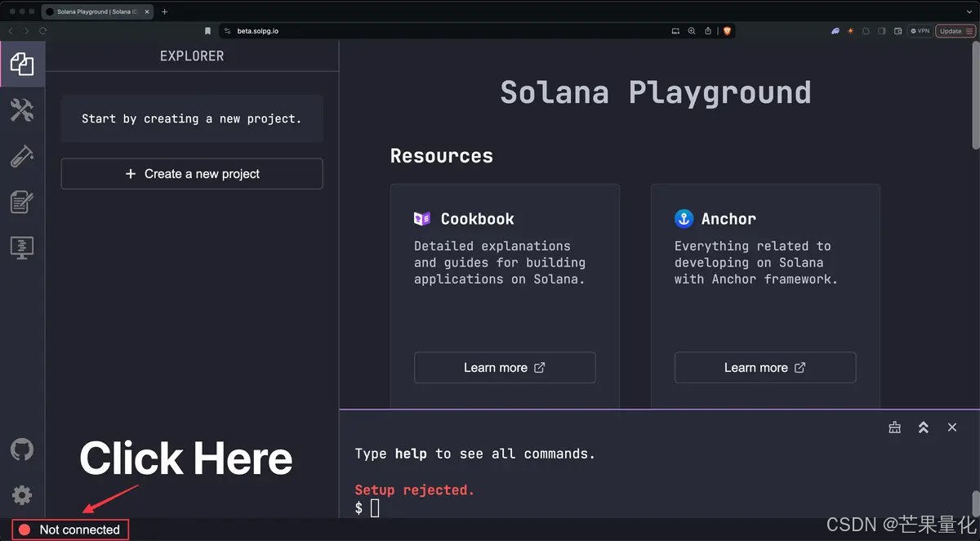980x541 pixels.
Task: Click the VPN button
Action: (x=920, y=31)
